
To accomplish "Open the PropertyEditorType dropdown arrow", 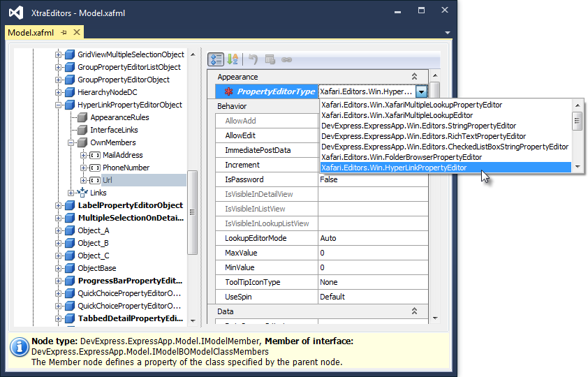I will 422,91.
